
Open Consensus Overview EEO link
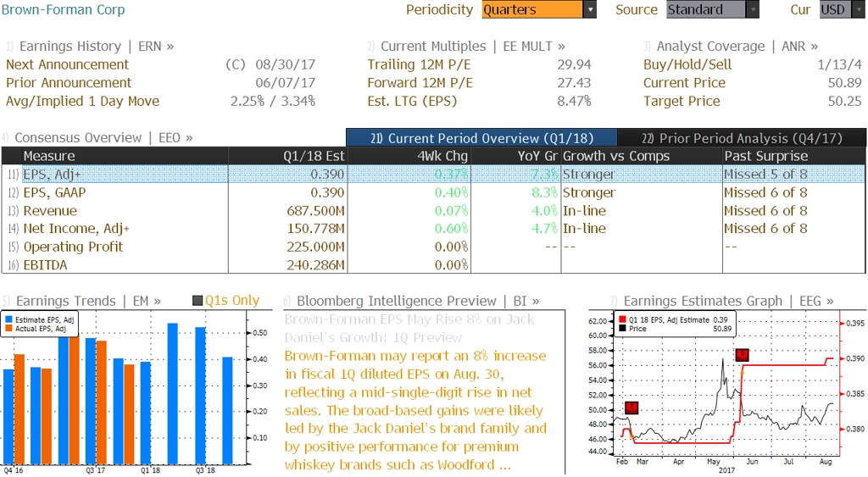coord(103,137)
